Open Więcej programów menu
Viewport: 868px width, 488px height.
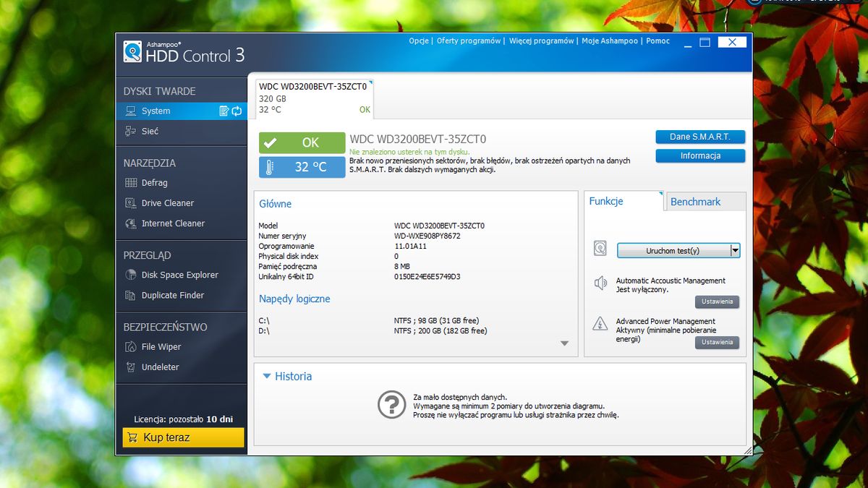(x=542, y=41)
